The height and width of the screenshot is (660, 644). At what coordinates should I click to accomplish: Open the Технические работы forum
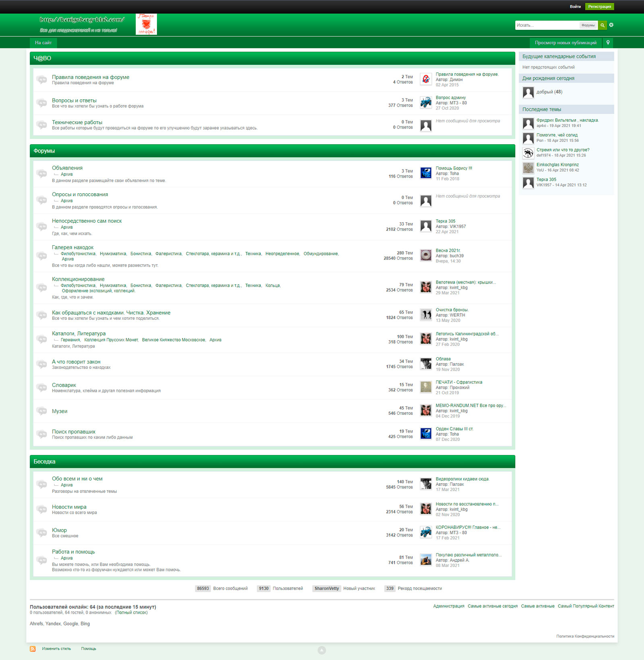pyautogui.click(x=77, y=122)
